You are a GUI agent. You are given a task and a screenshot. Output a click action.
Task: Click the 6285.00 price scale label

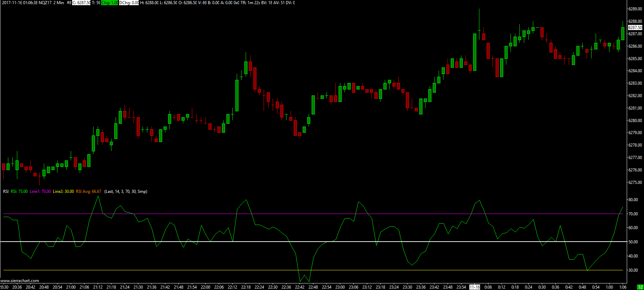click(635, 59)
